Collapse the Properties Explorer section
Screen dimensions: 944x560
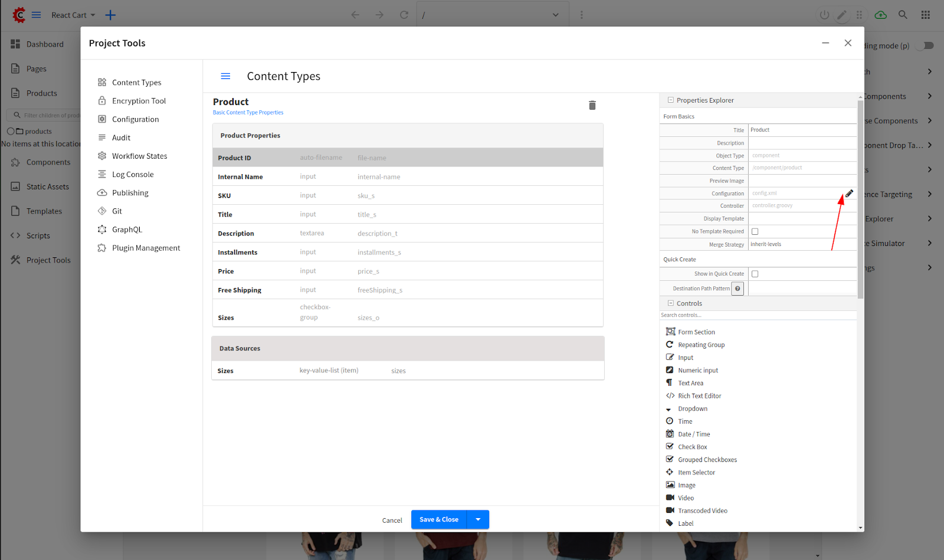click(x=670, y=100)
